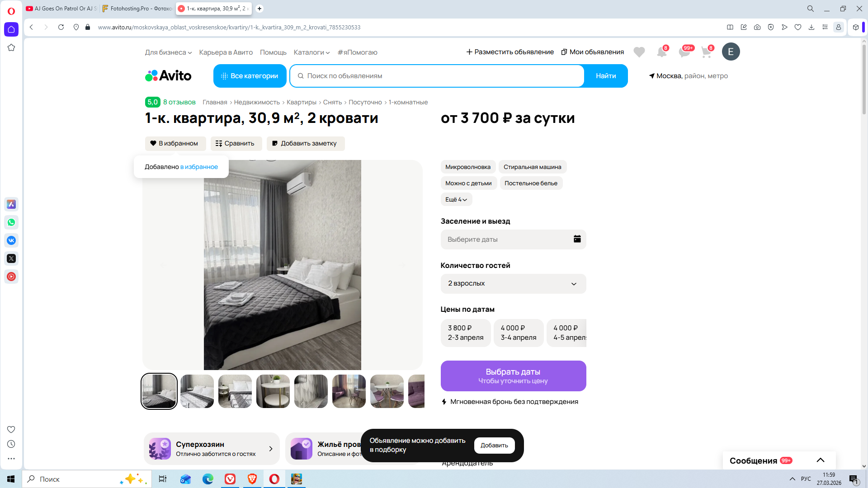Open 'Для бизнеса' menu
Image resolution: width=868 pixels, height=488 pixels.
168,52
